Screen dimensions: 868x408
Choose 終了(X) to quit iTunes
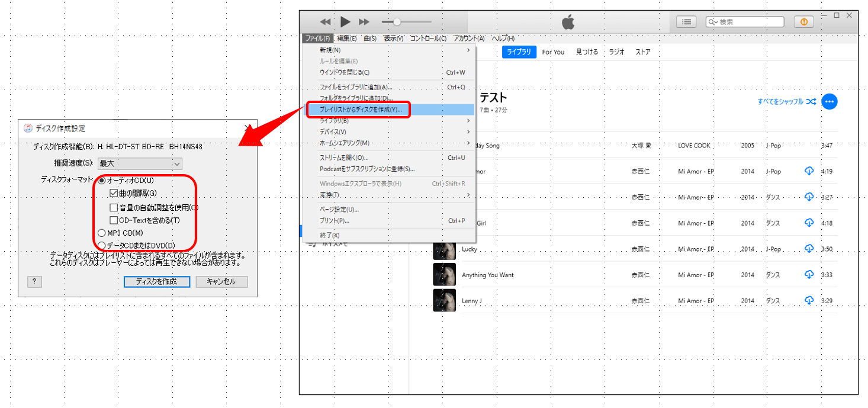coord(390,236)
